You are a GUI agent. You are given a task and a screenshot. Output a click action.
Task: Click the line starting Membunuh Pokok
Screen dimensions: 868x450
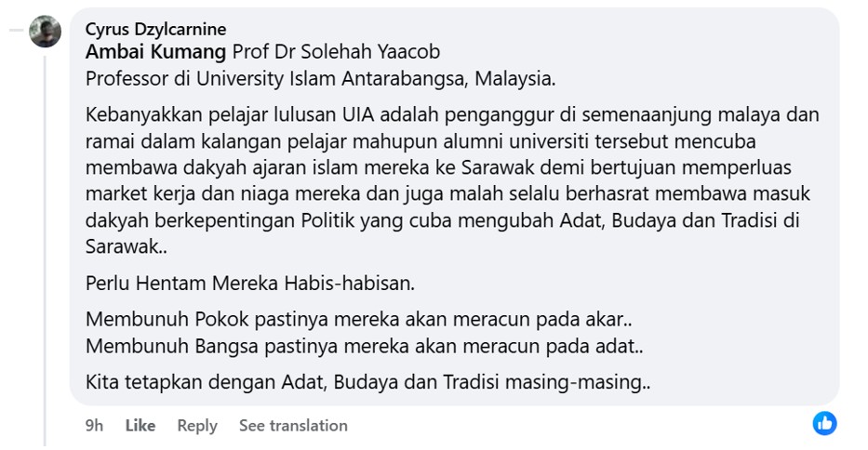359,319
